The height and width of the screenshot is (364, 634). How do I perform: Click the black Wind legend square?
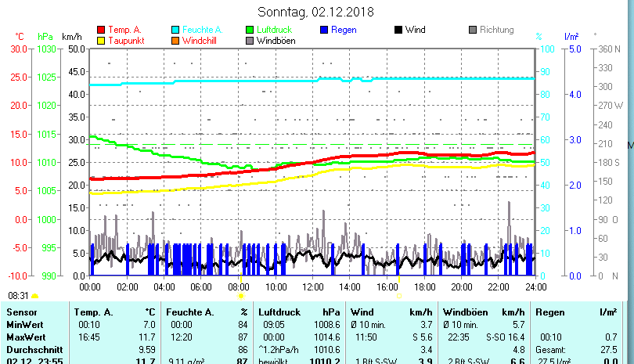pos(398,31)
